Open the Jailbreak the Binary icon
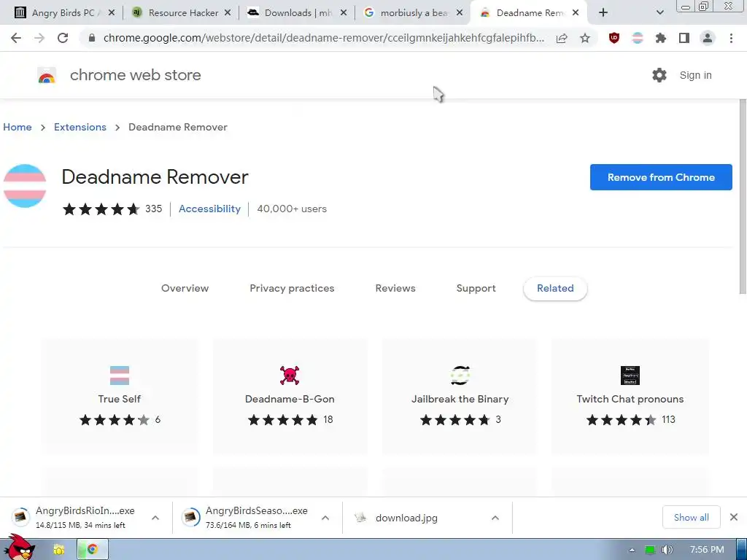This screenshot has height=560, width=747. point(460,376)
